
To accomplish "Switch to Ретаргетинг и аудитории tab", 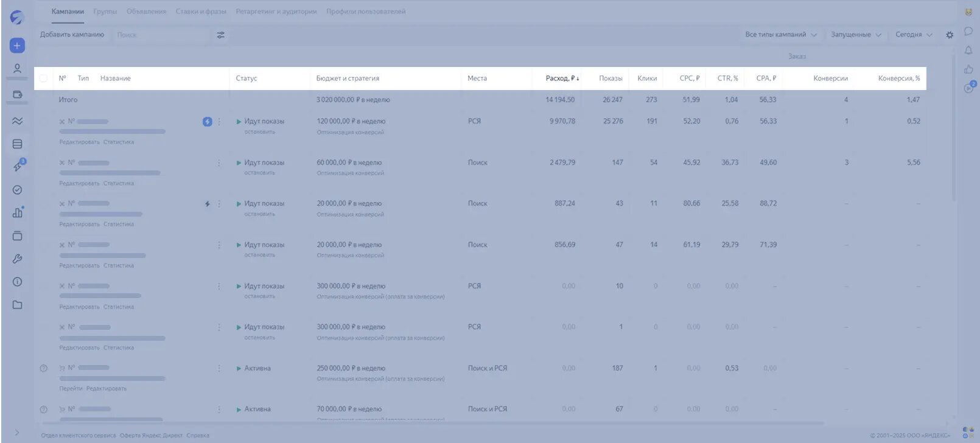I will pos(276,12).
